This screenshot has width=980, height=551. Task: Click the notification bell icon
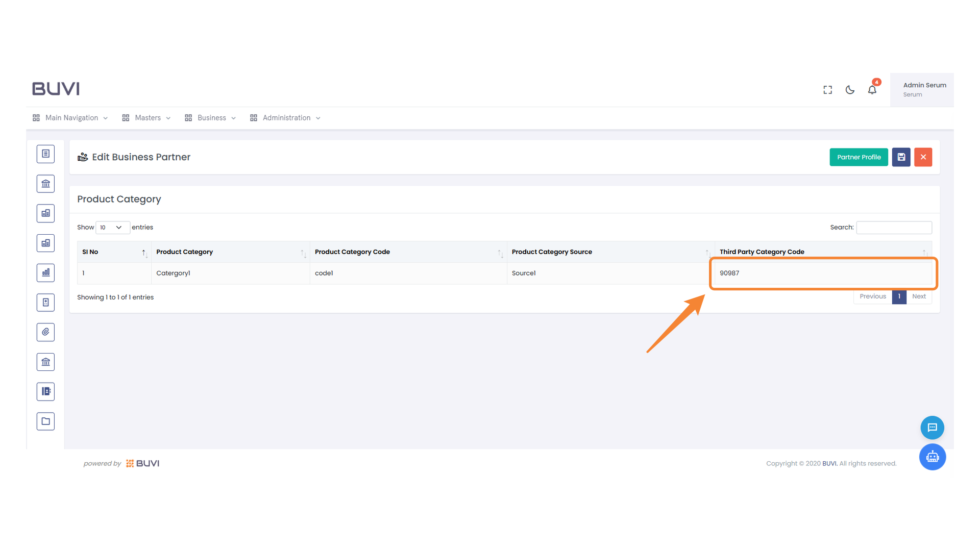point(872,90)
